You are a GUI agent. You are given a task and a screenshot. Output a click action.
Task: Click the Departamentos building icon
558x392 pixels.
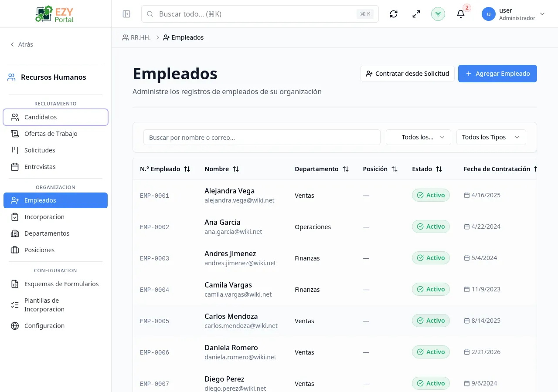click(x=15, y=233)
